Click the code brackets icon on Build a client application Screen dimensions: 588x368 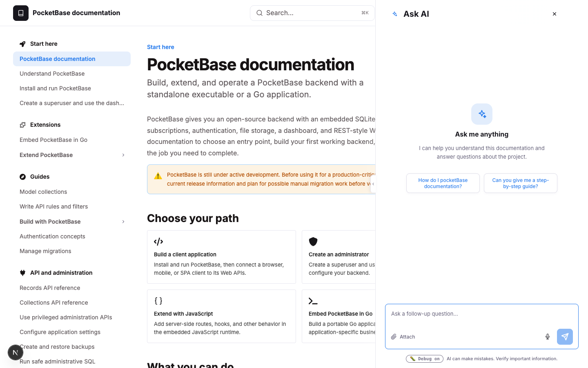158,242
